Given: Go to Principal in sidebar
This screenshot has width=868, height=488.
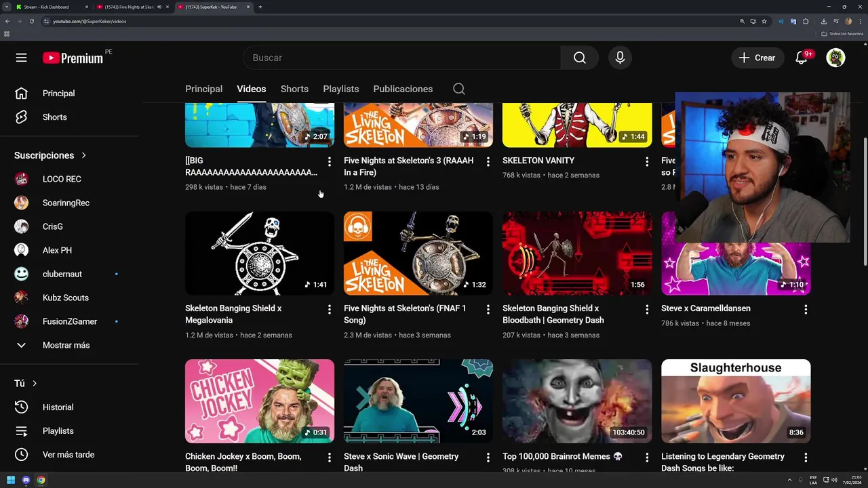Looking at the screenshot, I should [x=70, y=94].
